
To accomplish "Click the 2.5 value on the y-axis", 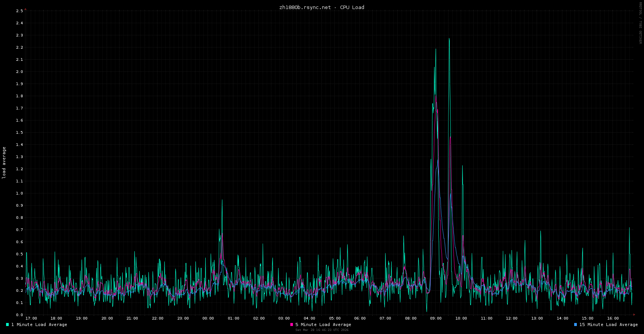I will 19,11.
